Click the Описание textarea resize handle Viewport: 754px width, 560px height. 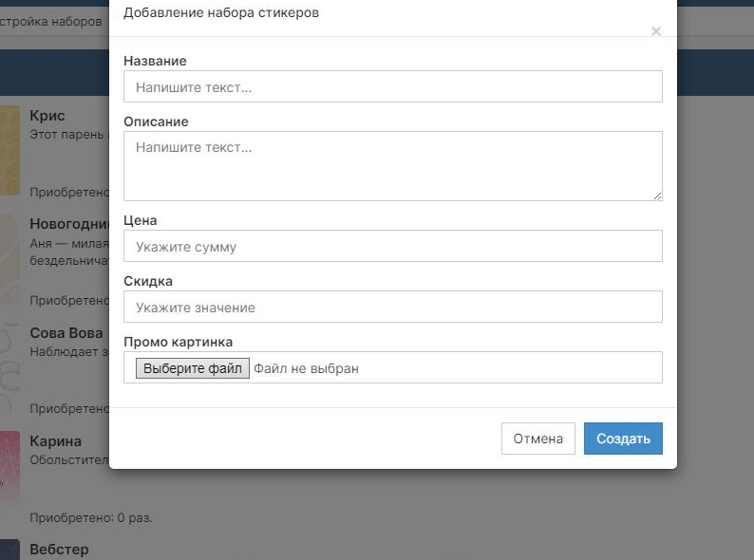pos(657,196)
